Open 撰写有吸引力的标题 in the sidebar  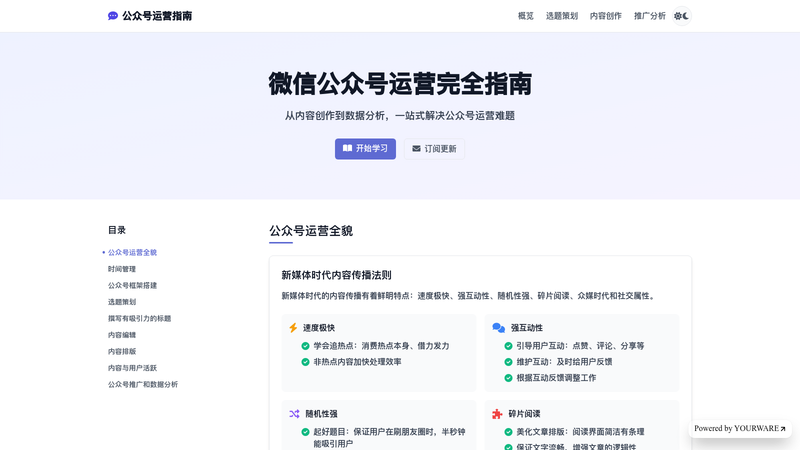(x=139, y=318)
